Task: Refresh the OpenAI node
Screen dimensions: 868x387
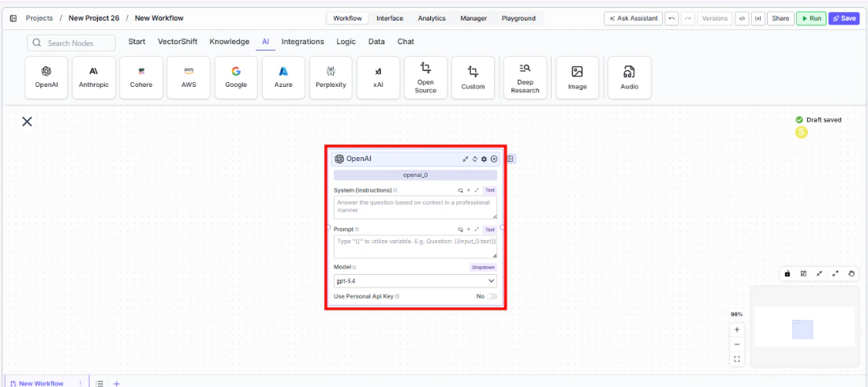Action: point(474,159)
